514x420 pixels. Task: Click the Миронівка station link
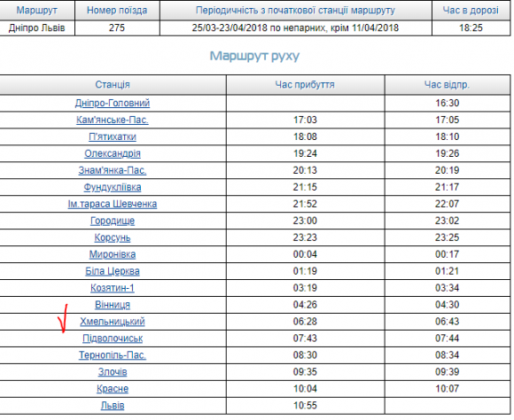pyautogui.click(x=113, y=254)
